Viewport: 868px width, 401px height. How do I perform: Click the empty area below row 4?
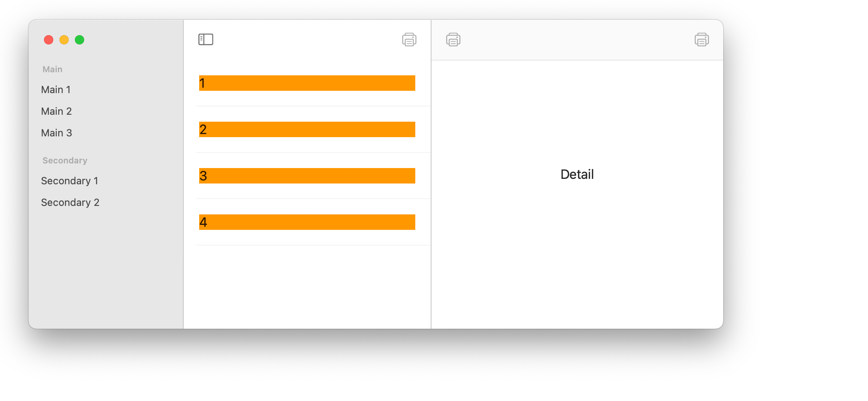[307, 287]
